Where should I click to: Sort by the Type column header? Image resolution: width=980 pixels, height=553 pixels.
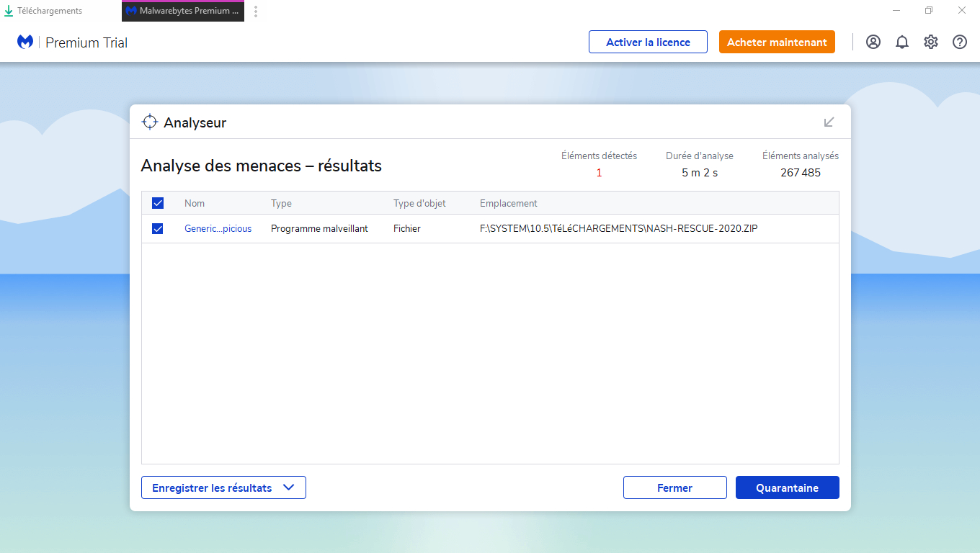[x=281, y=203]
